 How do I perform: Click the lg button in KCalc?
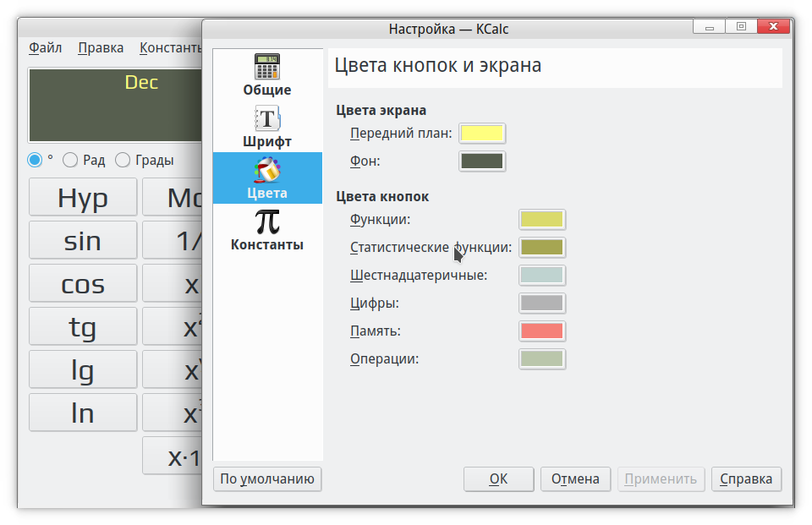coord(83,369)
